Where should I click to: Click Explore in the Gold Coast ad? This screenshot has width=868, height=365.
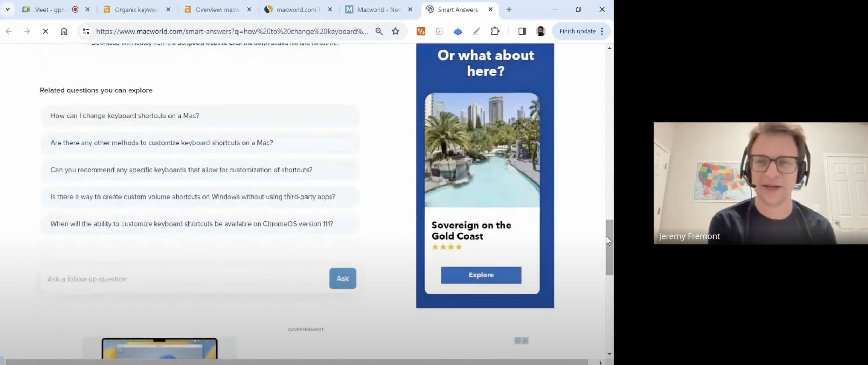(x=481, y=275)
